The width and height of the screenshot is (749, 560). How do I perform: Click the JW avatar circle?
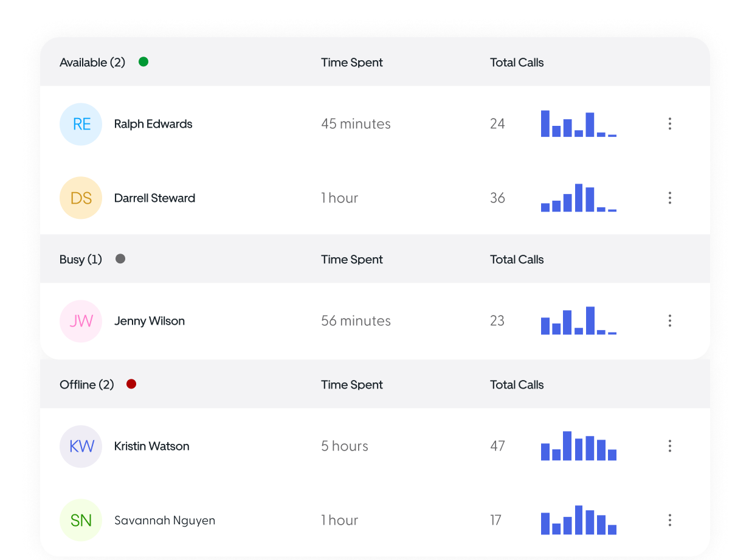tap(81, 321)
